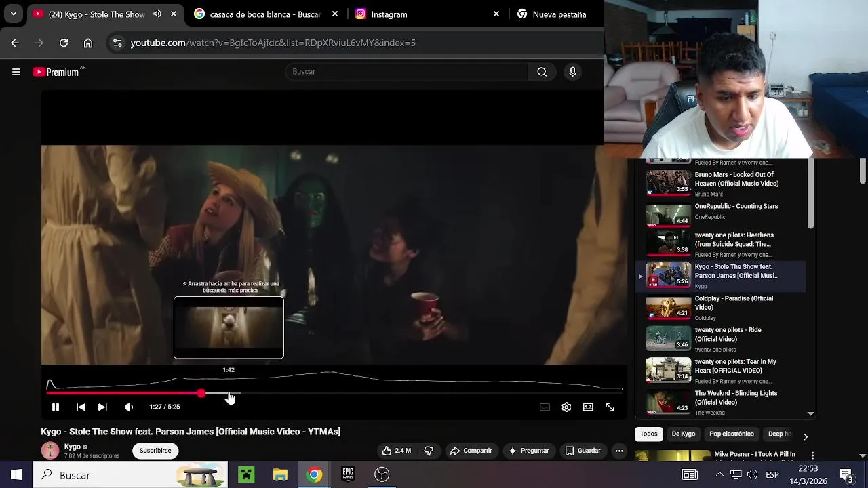Open Windows notification center
This screenshot has height=488, width=868.
[846, 475]
